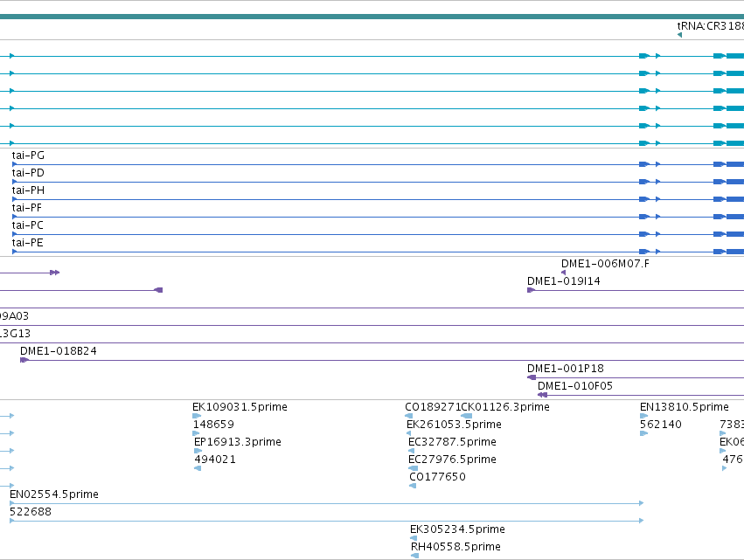Viewport: 744px width, 560px height.
Task: Open the DME1-001P18 clone label
Action: point(565,369)
